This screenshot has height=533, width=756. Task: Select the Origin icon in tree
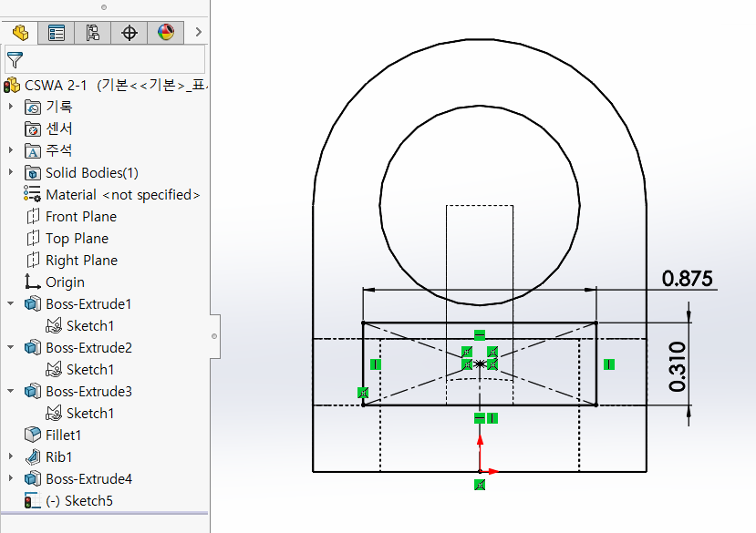[32, 282]
